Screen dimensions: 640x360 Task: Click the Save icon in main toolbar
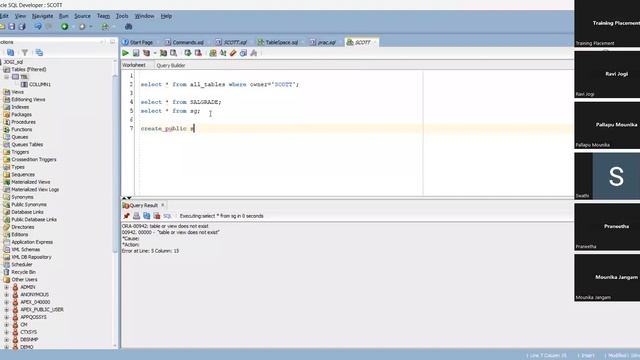click(x=11, y=27)
